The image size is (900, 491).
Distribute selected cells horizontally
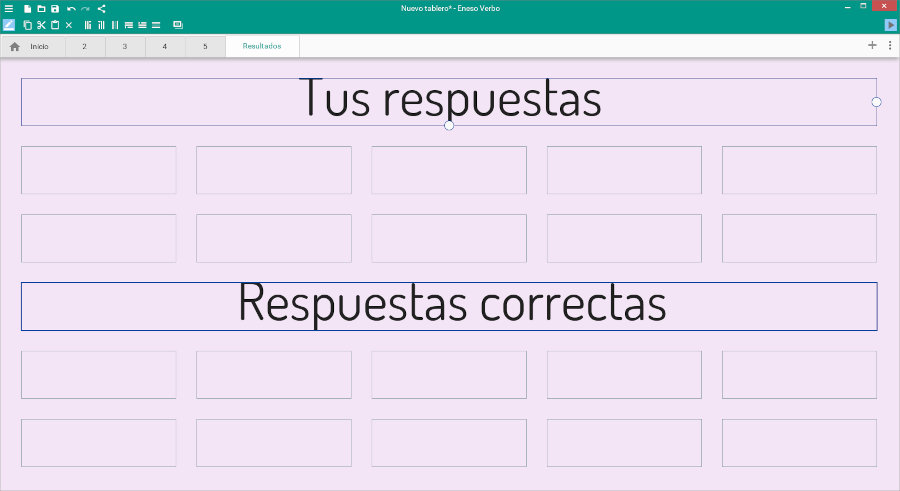click(x=115, y=25)
